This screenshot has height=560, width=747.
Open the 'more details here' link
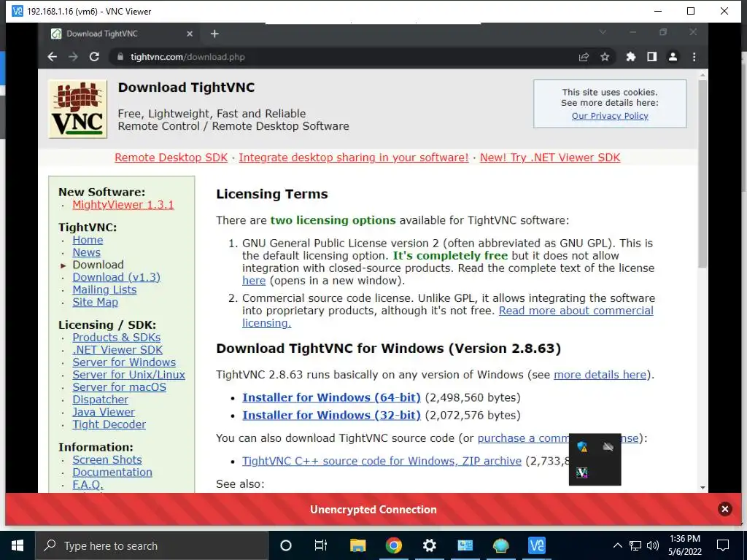click(600, 375)
